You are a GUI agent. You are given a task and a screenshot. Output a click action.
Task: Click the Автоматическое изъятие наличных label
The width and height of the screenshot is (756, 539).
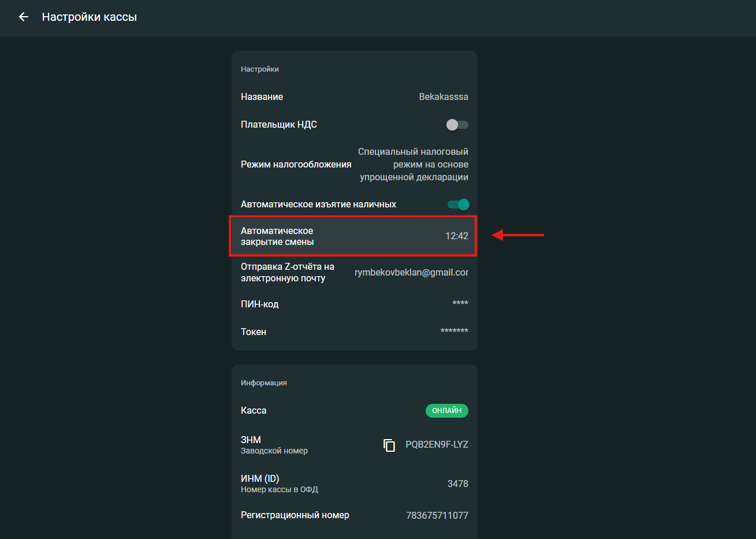(318, 205)
